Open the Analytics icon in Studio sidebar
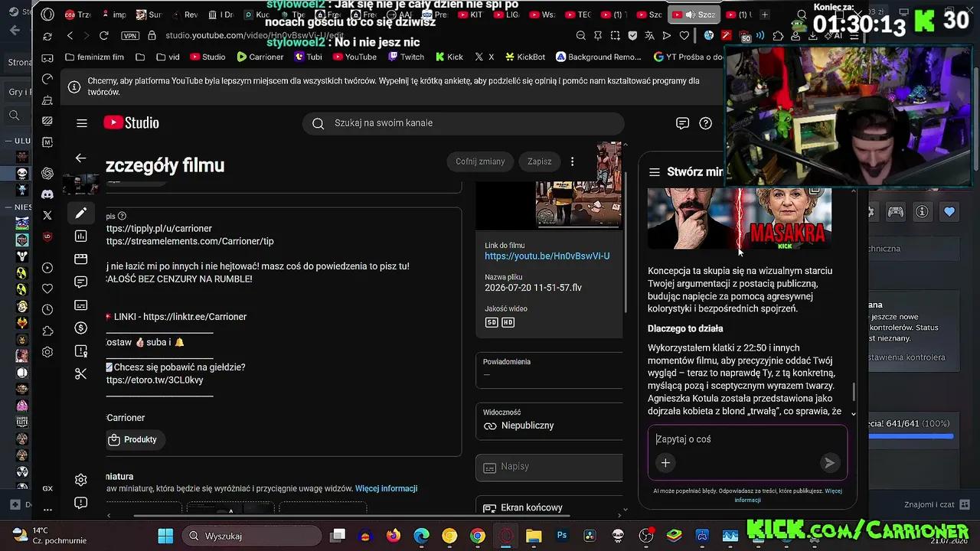This screenshot has height=551, width=980. coord(80,236)
